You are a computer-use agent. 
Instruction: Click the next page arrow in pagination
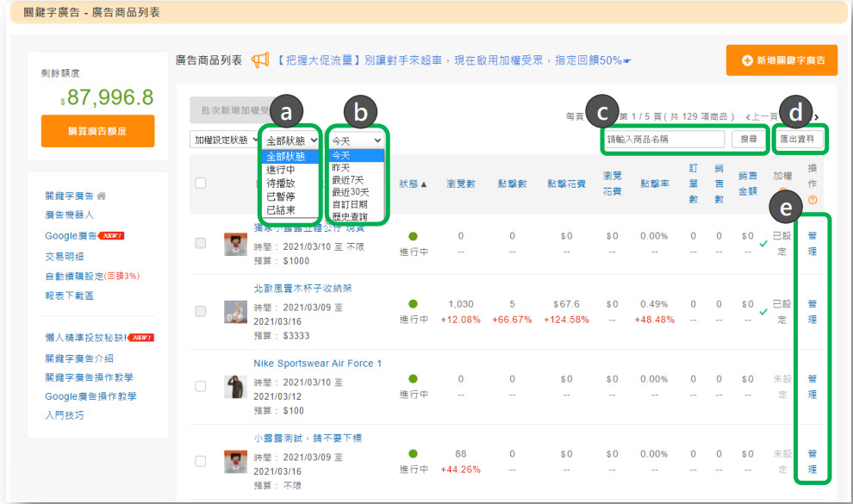(x=816, y=117)
